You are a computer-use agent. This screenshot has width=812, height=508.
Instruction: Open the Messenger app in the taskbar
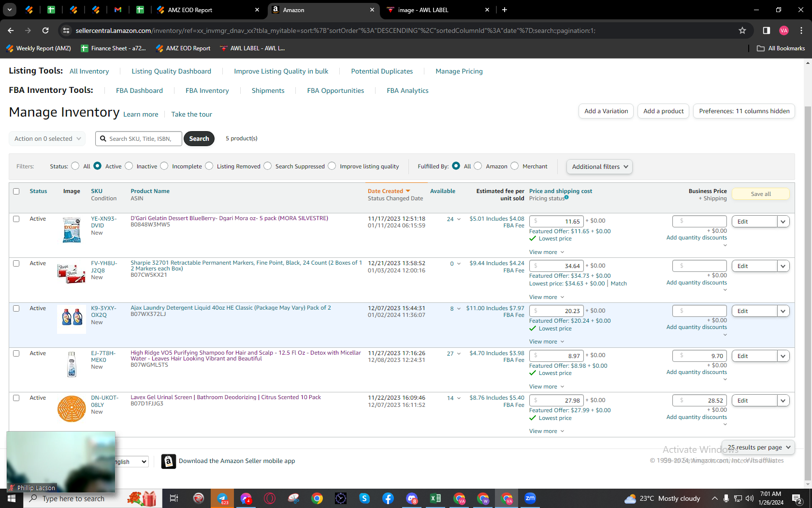pyautogui.click(x=246, y=498)
